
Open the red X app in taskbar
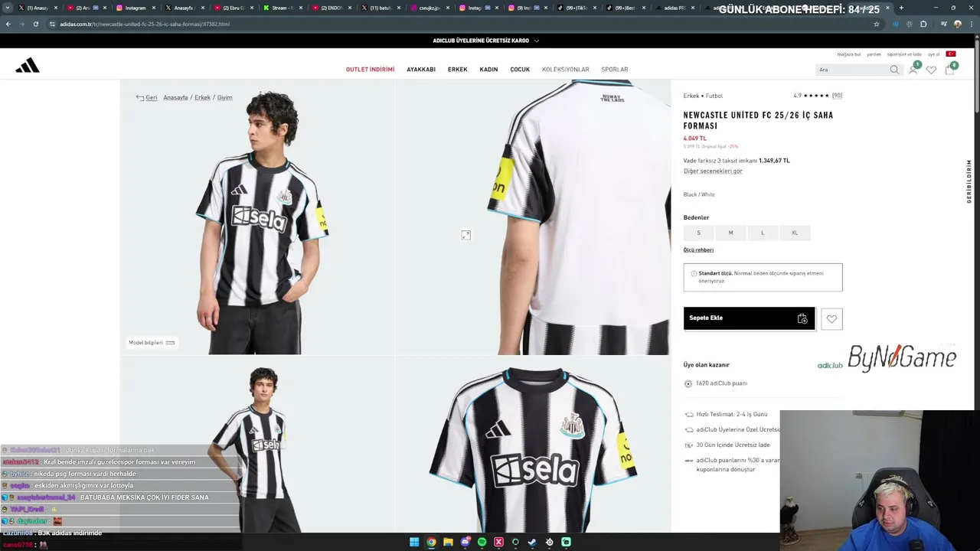tap(498, 542)
